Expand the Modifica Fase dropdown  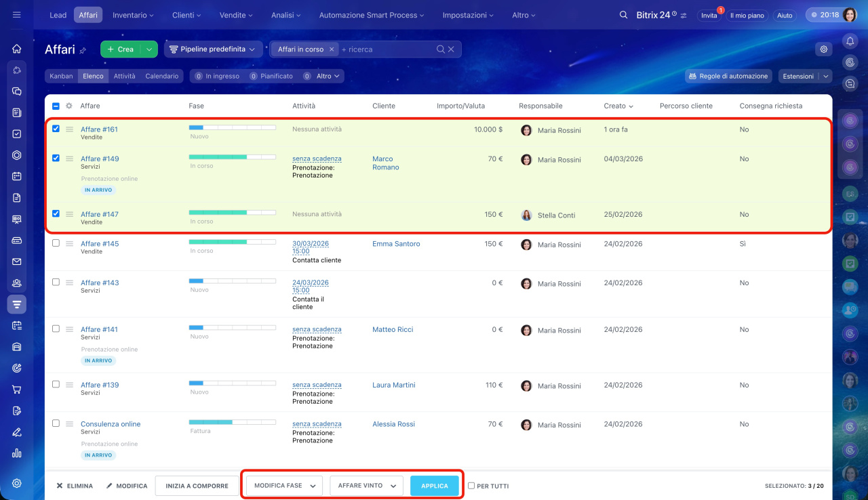tap(283, 486)
